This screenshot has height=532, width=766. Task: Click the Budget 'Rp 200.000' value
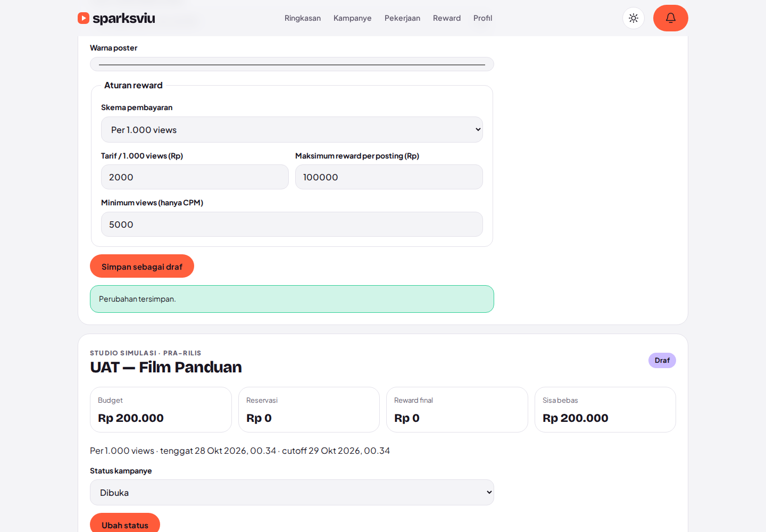tap(131, 418)
